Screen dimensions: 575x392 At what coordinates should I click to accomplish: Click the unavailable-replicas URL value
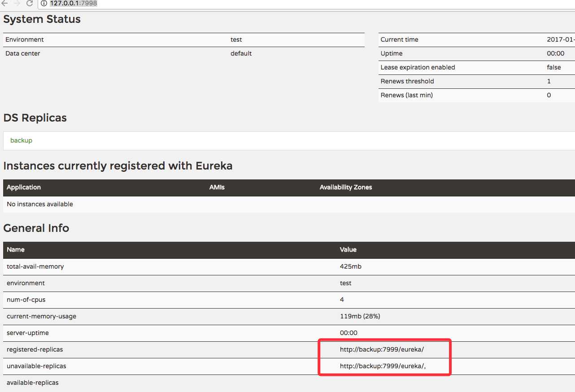(383, 366)
